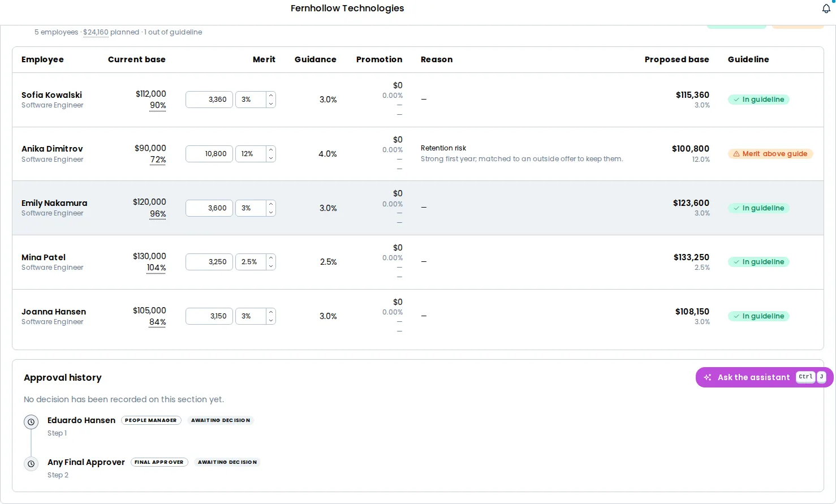Click the clock icon beside Any Final Approver

point(31,464)
